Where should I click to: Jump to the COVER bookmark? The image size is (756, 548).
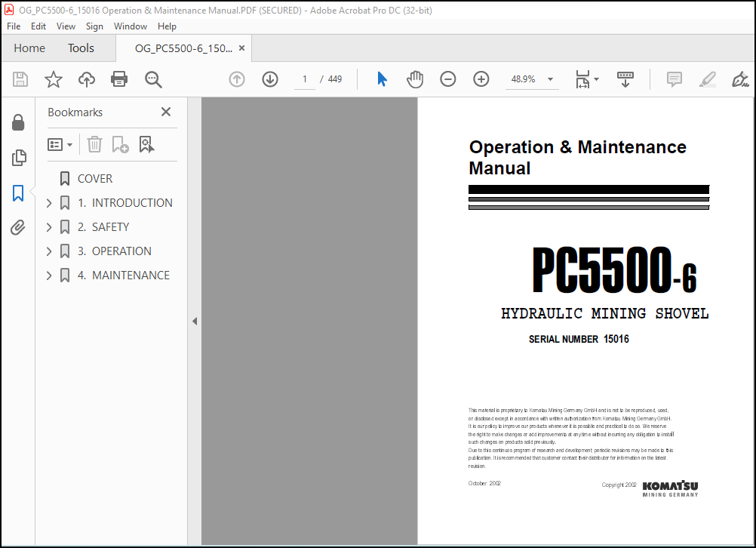(95, 179)
